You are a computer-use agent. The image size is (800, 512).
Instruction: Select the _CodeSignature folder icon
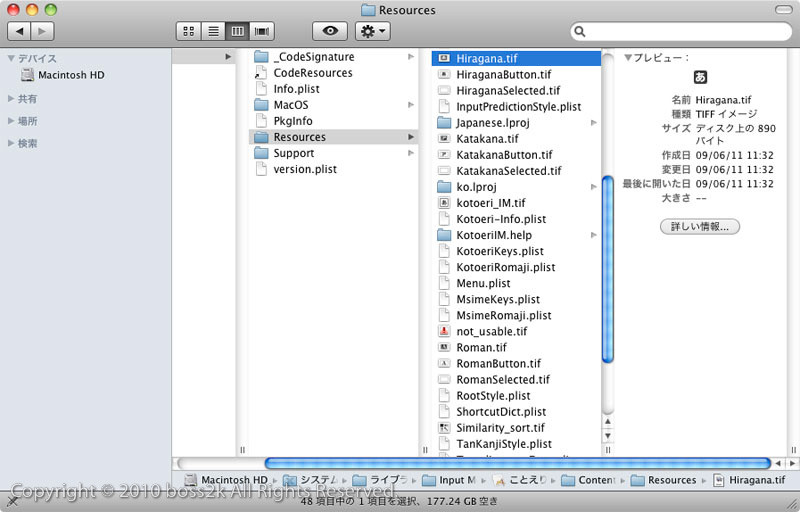coord(261,57)
